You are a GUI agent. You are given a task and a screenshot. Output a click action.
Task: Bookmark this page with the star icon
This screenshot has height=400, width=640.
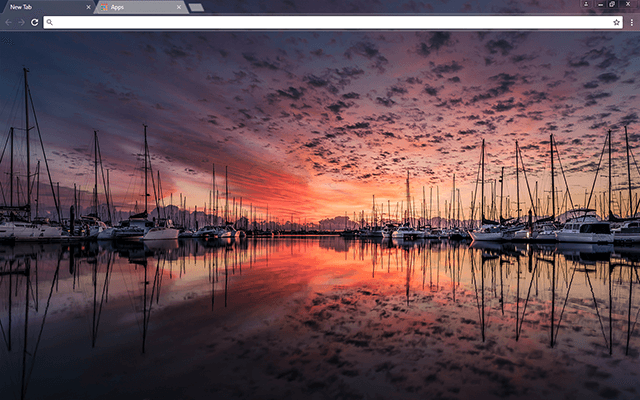[x=617, y=21]
